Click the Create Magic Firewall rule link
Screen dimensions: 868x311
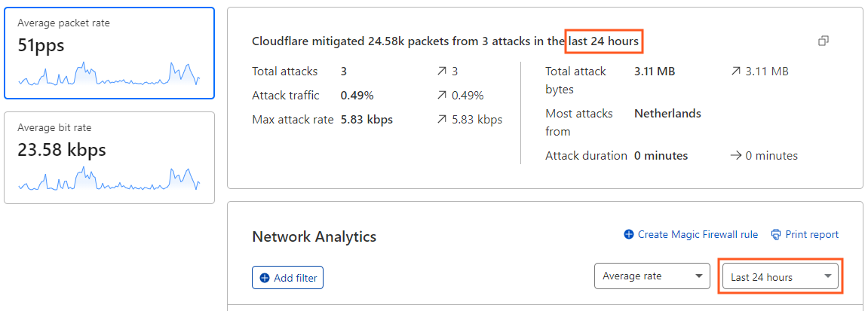click(698, 235)
